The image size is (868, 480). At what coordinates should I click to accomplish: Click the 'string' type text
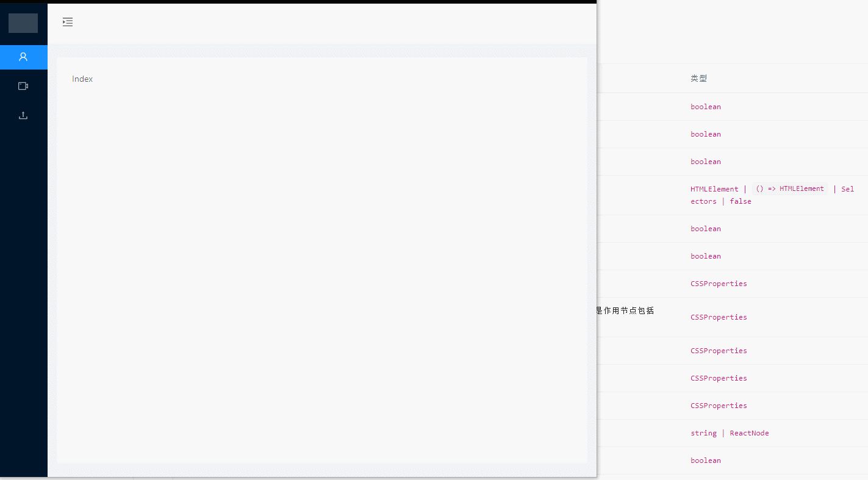coord(703,433)
